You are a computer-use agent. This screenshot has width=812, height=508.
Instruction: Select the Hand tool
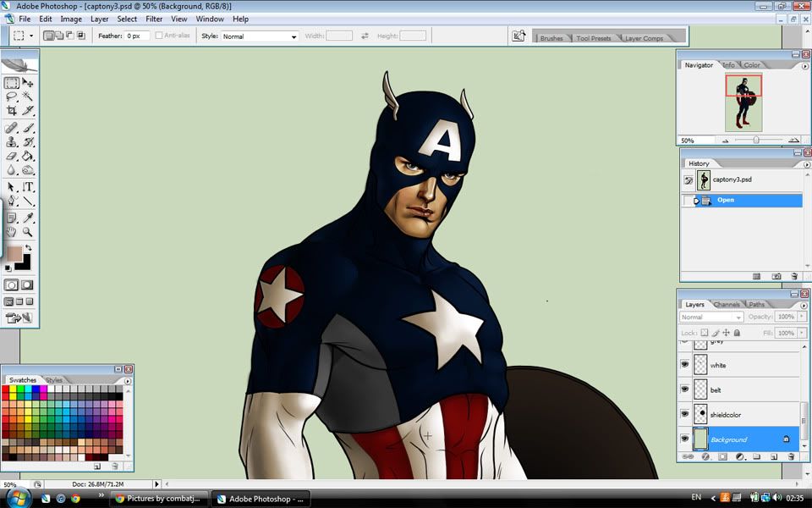11,232
